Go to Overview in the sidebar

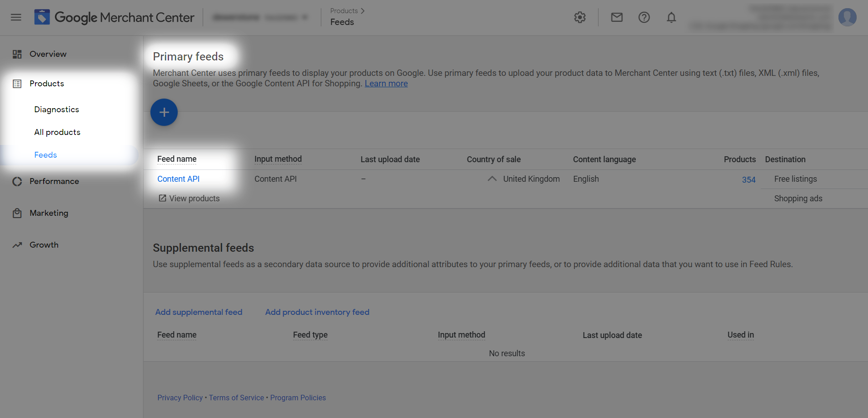coord(48,54)
